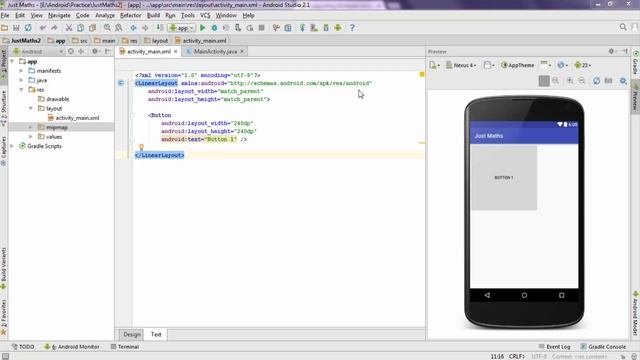The width and height of the screenshot is (640, 360).
Task: Collapse the layout folder
Action: click(x=31, y=109)
